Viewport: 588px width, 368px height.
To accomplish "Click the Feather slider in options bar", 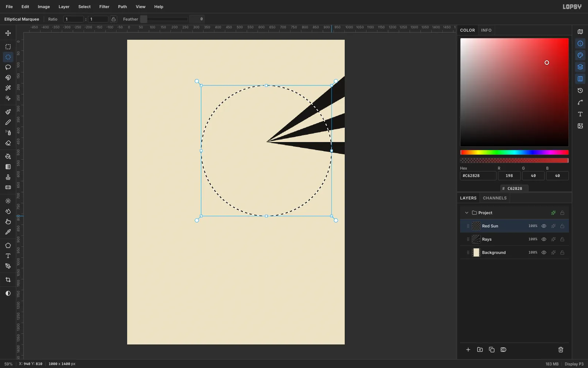I will [164, 19].
